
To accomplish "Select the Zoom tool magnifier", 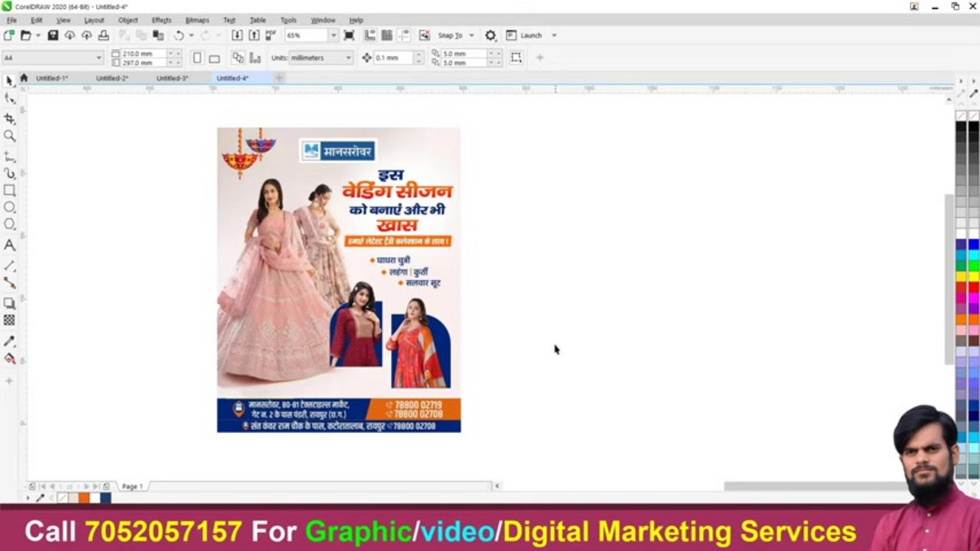I will click(9, 136).
